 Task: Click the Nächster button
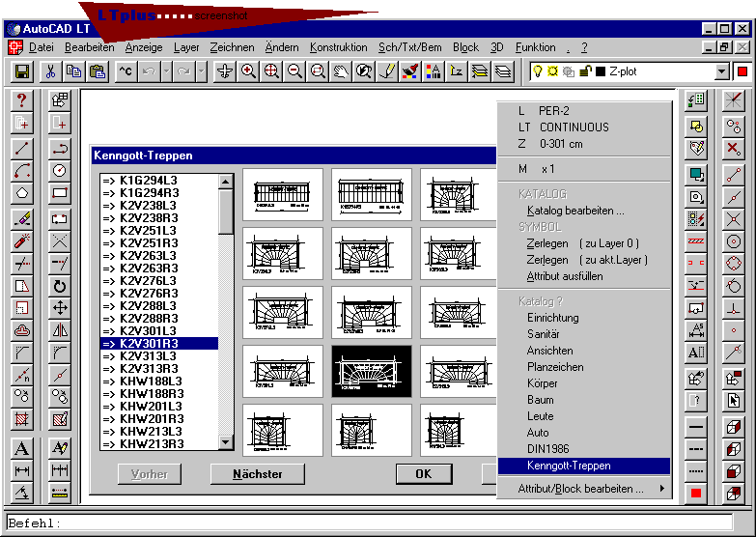click(x=258, y=474)
